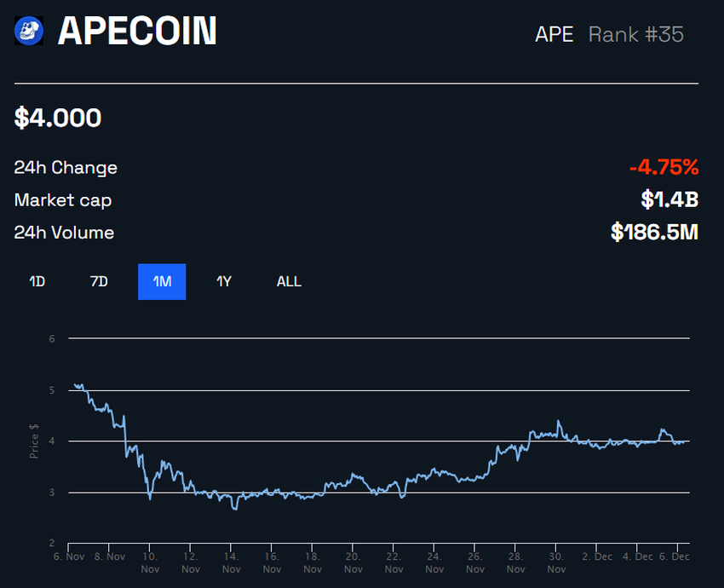The image size is (724, 588).
Task: Click the 14. Nov date marker
Action: 231,562
